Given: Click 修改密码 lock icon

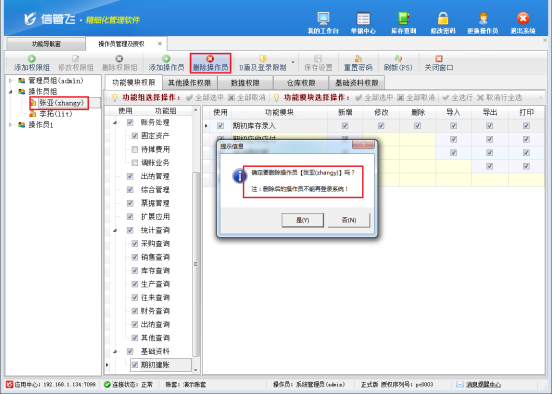Looking at the screenshot, I should coord(443,18).
